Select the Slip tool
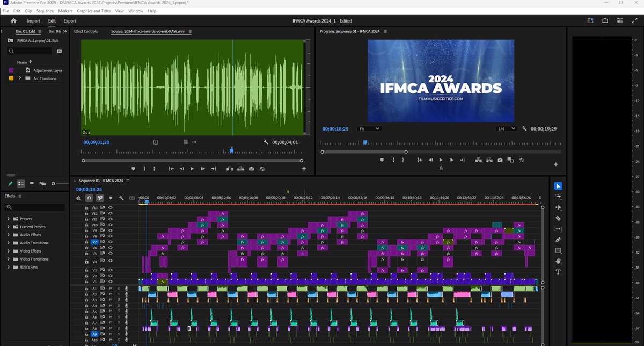 tap(558, 229)
